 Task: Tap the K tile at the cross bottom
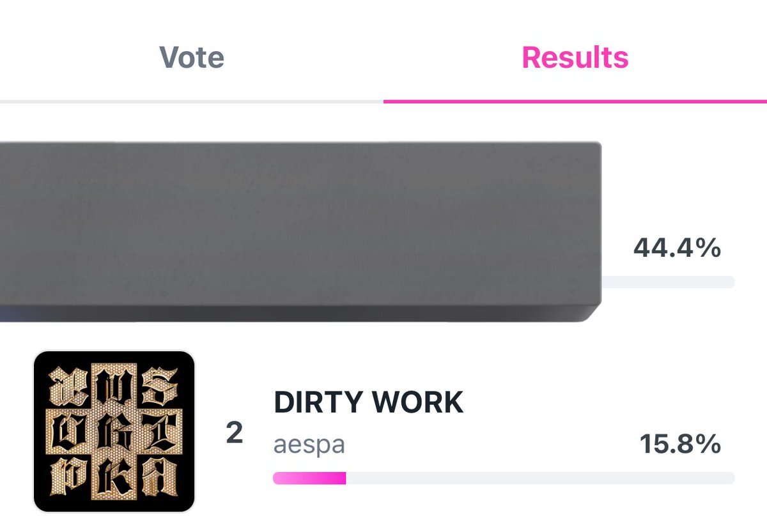pos(114,477)
